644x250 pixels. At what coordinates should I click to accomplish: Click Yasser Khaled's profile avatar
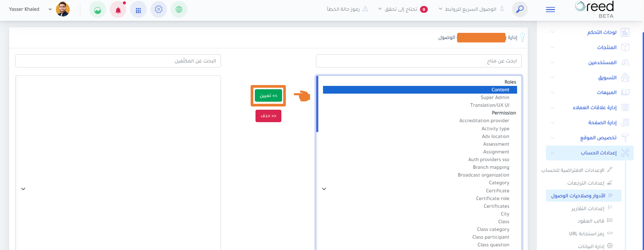[x=63, y=9]
